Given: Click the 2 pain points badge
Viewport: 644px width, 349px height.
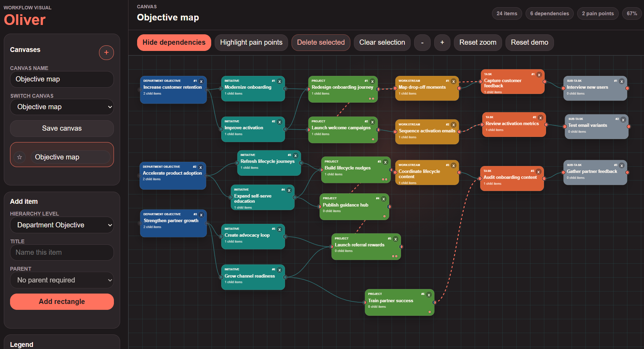Looking at the screenshot, I should [x=598, y=14].
